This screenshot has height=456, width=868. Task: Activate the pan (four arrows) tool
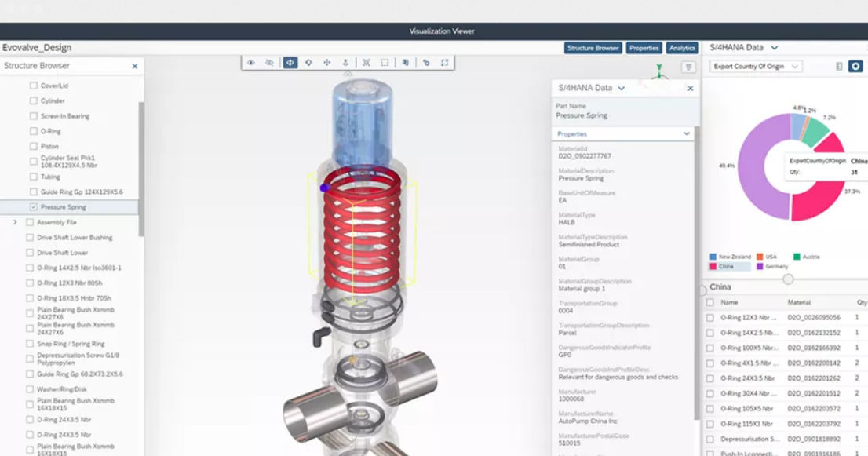(326, 62)
